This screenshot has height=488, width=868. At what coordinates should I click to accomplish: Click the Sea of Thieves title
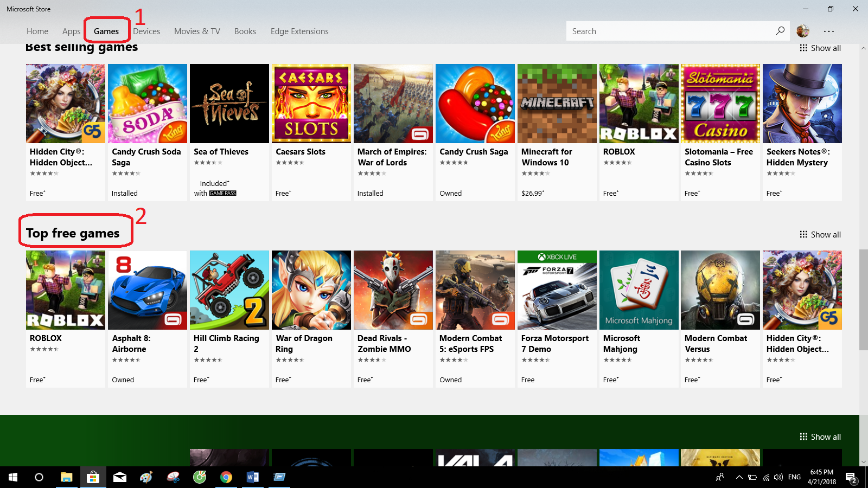point(221,152)
